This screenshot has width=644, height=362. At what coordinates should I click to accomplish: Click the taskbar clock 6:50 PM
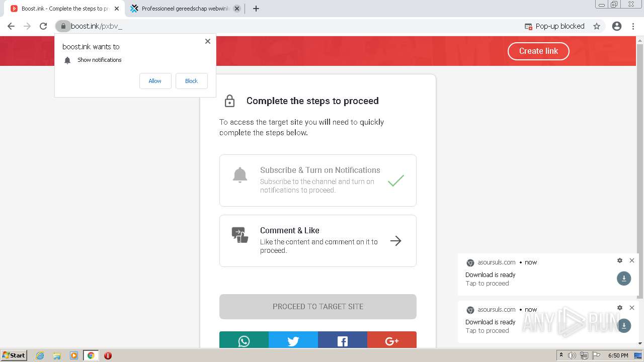click(618, 355)
